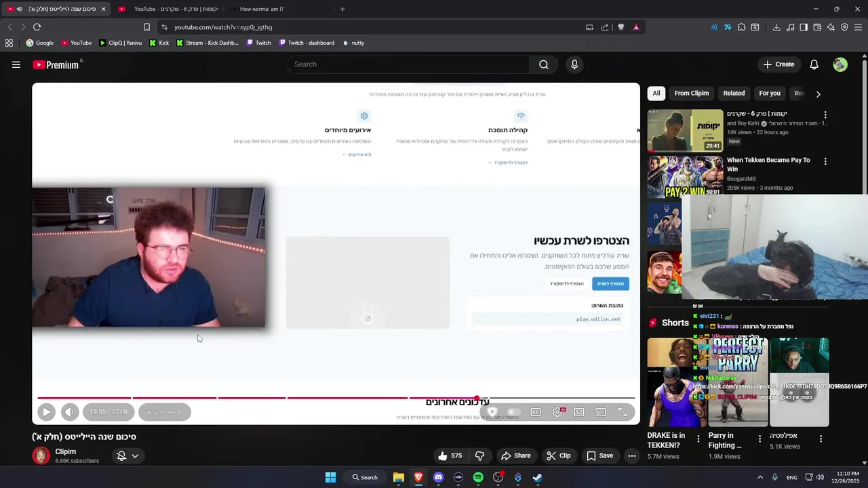Open Discord from the taskbar
The image size is (868, 488).
[438, 477]
